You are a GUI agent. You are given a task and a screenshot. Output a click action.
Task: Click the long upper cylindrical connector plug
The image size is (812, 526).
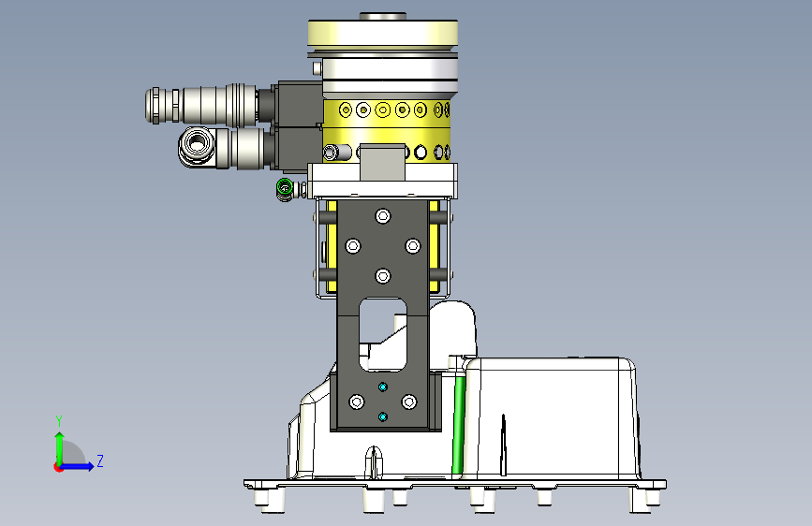coord(202,105)
